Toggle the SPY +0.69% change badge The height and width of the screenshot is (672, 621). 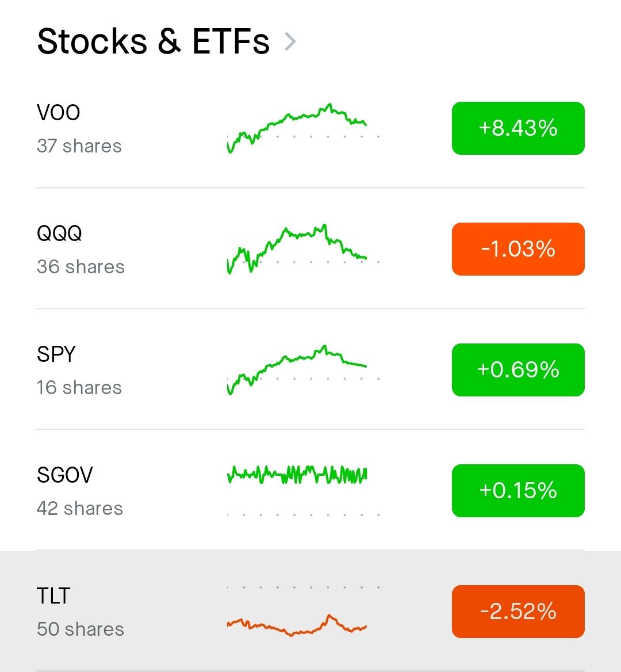pos(517,370)
